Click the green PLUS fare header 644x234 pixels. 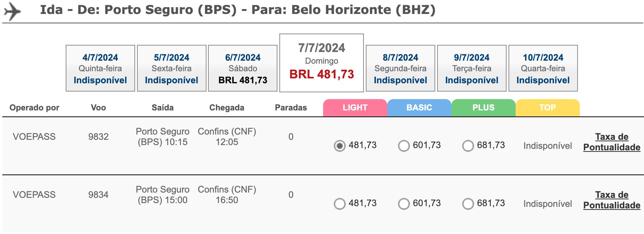[x=484, y=108]
